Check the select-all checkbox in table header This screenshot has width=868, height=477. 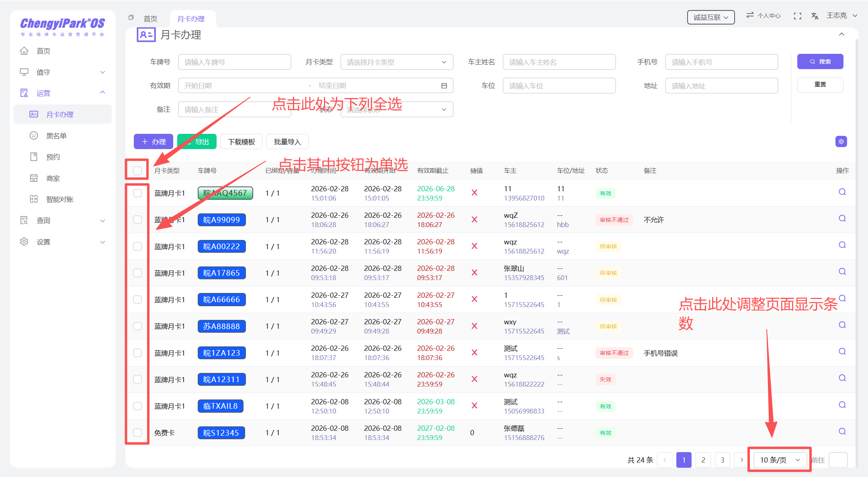pos(137,170)
